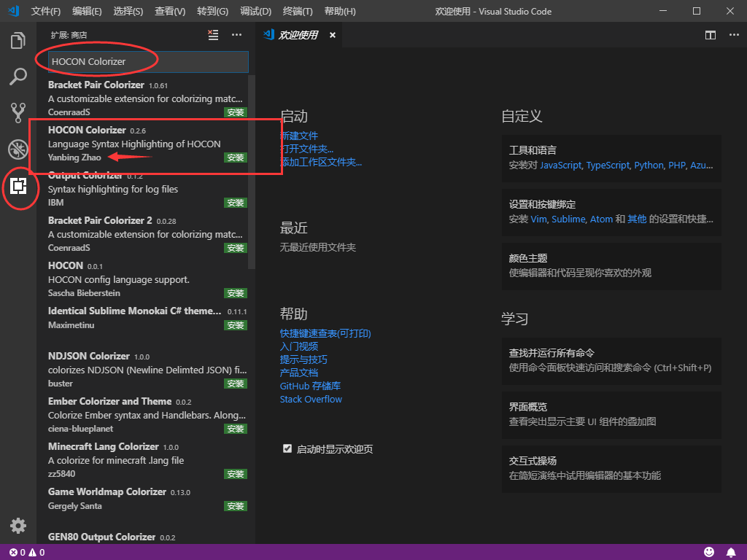This screenshot has height=560, width=747.
Task: Install Identical Sublime Monokai C# theme
Action: coord(236,325)
